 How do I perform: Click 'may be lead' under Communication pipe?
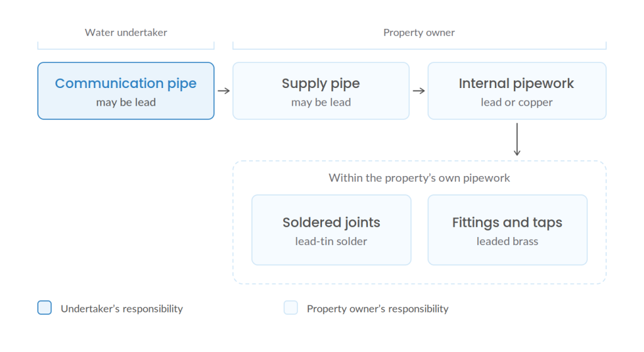click(x=126, y=102)
